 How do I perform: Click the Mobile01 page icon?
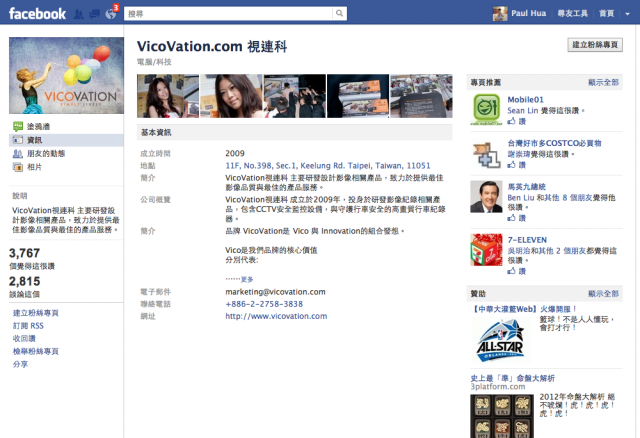pyautogui.click(x=486, y=109)
